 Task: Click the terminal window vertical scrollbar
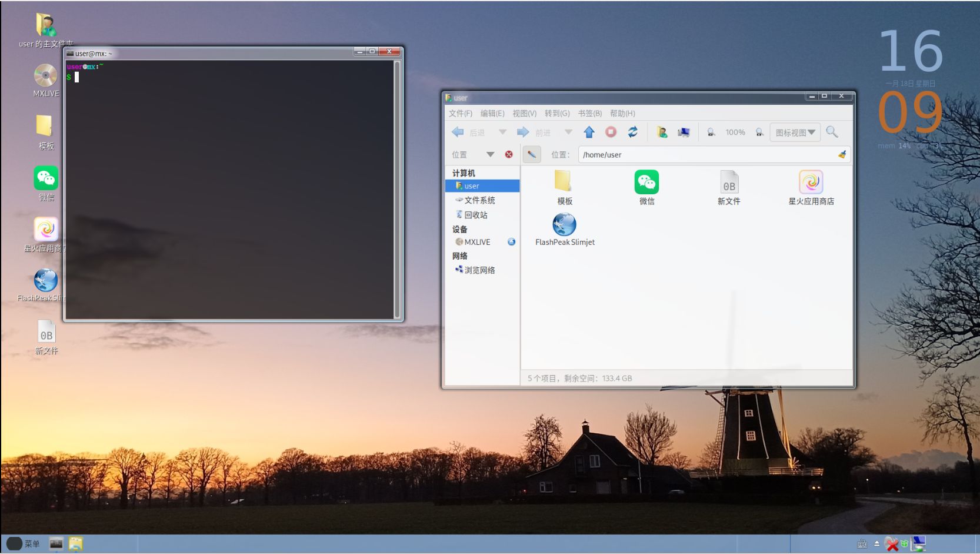[398, 188]
